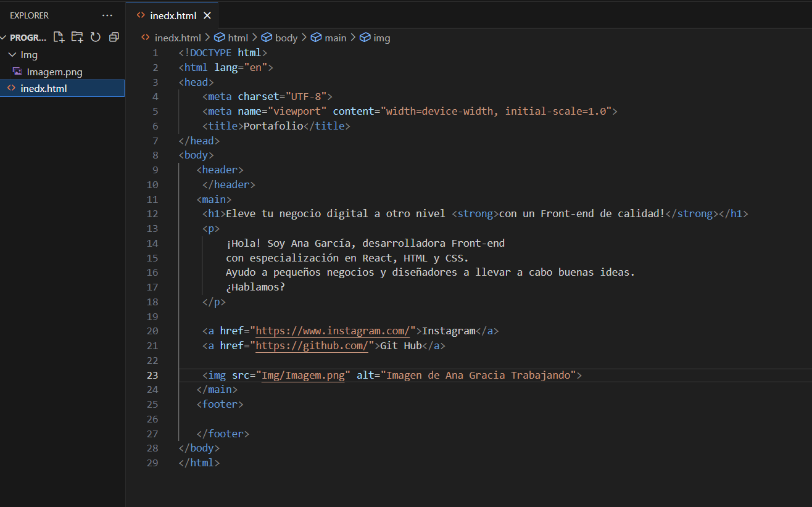Click the Imagem.png image file icon
The width and height of the screenshot is (812, 507).
(17, 72)
